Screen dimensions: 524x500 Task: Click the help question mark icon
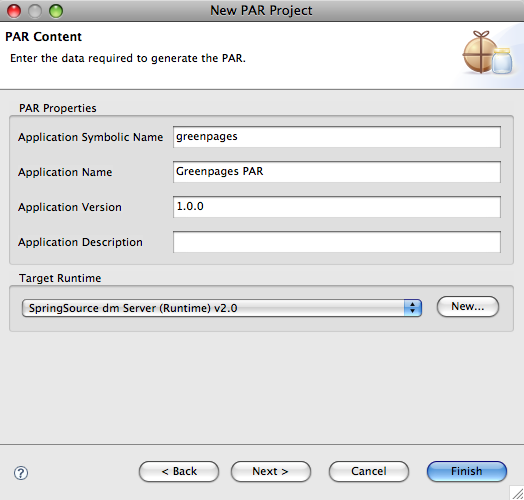21,473
